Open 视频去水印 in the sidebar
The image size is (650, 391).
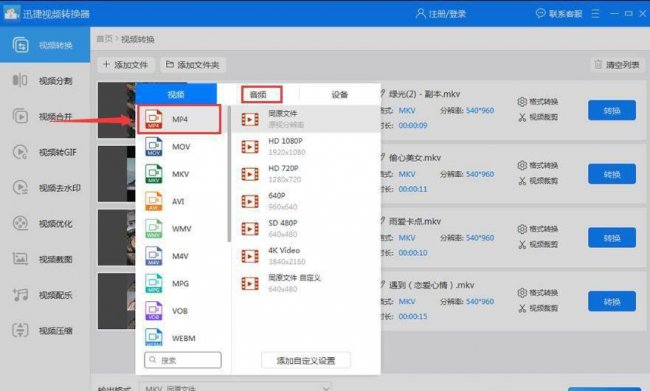point(45,188)
